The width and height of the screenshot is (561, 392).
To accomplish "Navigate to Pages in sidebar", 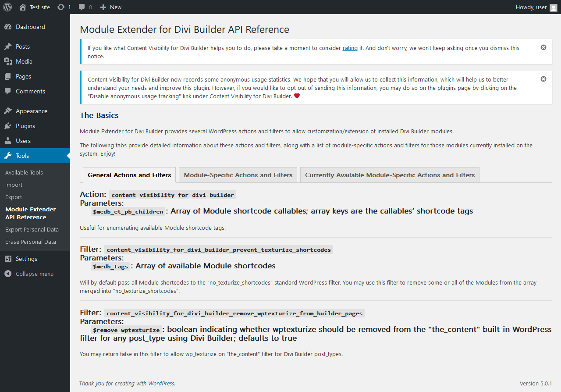I will click(35, 76).
